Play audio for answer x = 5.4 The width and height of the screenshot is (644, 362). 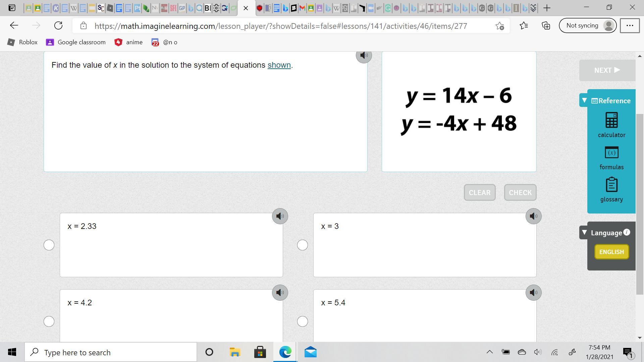tap(533, 293)
